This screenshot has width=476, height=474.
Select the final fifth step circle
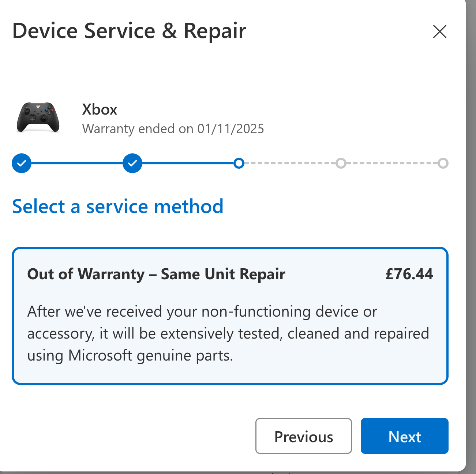tap(443, 163)
